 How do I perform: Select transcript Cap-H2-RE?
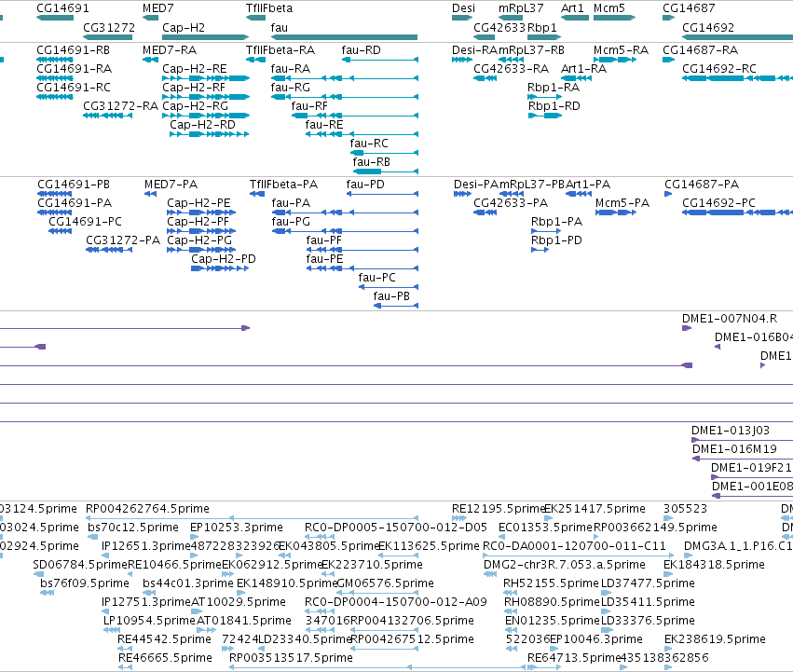pos(206,78)
